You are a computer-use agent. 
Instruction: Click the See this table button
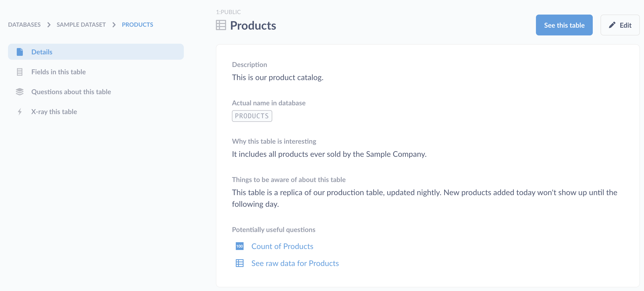click(564, 25)
